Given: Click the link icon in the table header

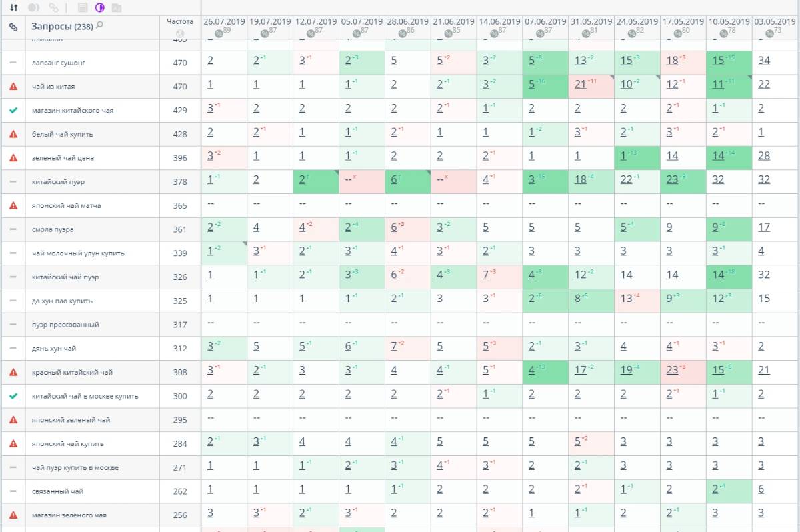Looking at the screenshot, I should 13,27.
